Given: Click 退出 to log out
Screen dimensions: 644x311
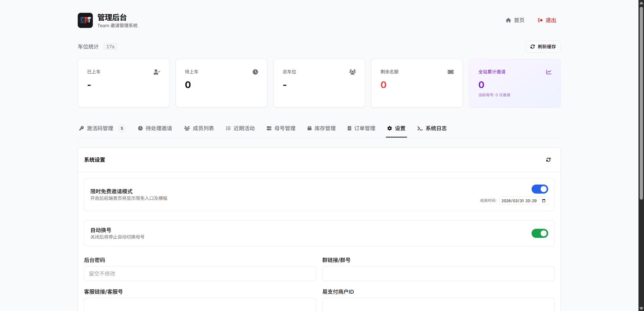Looking at the screenshot, I should click(x=547, y=20).
